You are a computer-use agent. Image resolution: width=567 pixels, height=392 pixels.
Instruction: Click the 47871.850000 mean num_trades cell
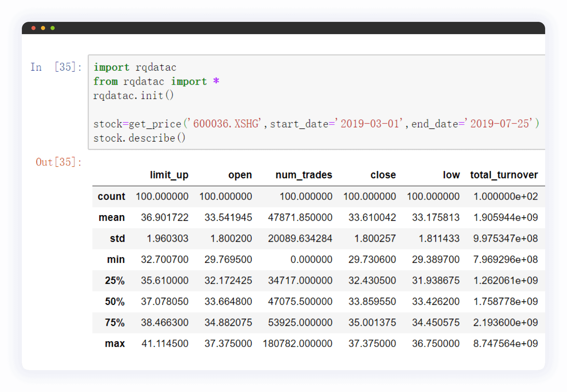(300, 218)
